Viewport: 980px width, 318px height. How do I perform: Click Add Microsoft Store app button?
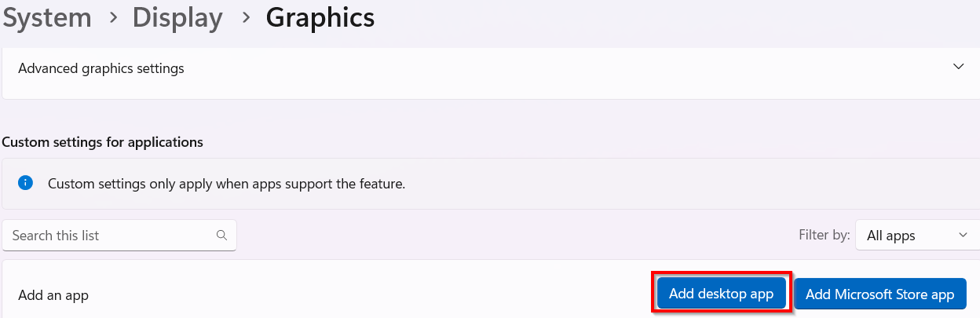[879, 294]
